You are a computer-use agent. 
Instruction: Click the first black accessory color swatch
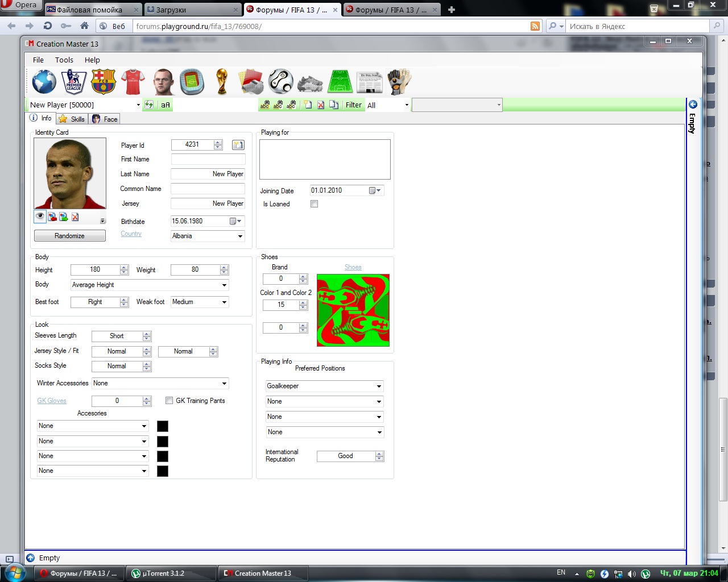coord(163,426)
